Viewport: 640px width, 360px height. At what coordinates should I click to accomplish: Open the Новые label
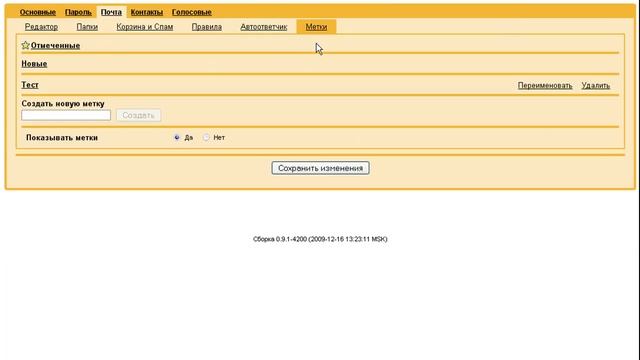(x=34, y=64)
